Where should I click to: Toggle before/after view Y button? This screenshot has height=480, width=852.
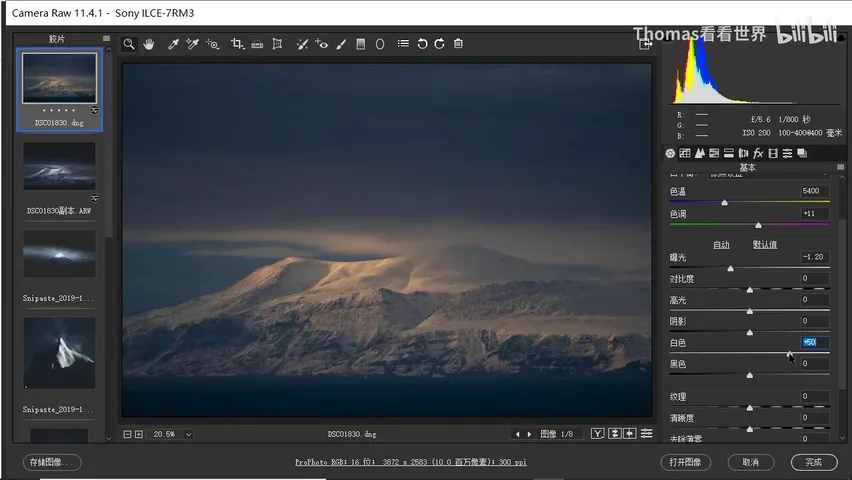[597, 433]
